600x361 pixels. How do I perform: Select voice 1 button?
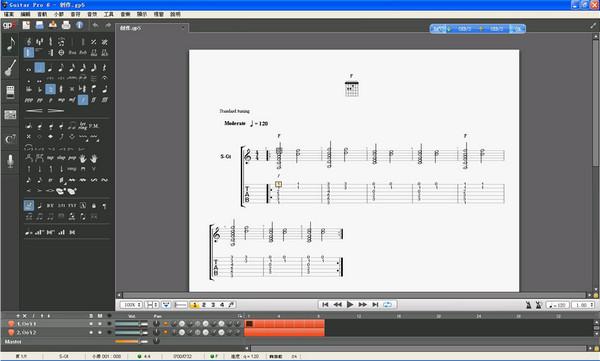tap(195, 305)
